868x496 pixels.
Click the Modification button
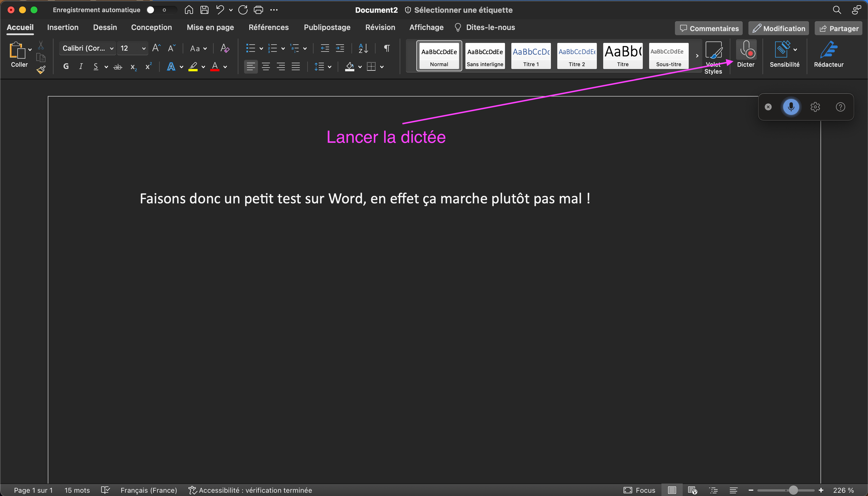point(778,28)
